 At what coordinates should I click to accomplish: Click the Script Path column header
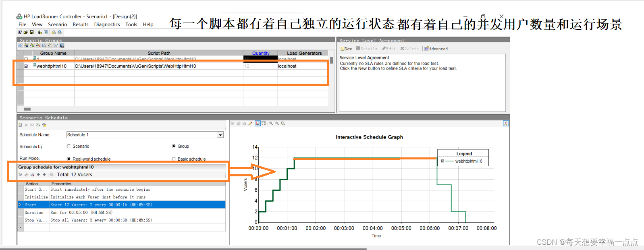tap(159, 53)
